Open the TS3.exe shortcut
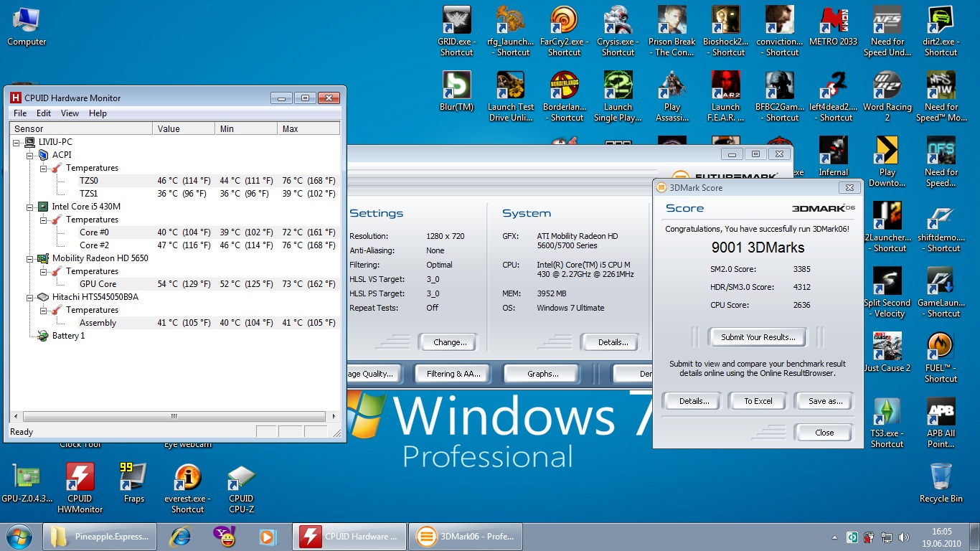The image size is (980, 551). coord(887,423)
